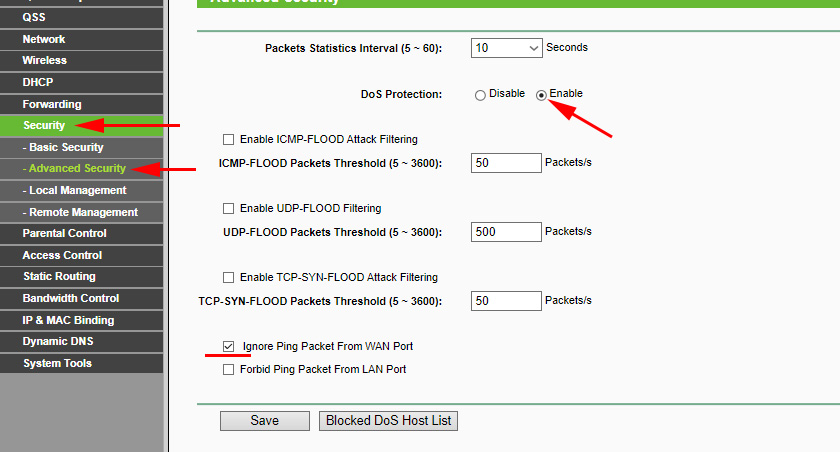Screen dimensions: 840x452
Task: Open the Bandwidth Control menu
Action: [70, 298]
